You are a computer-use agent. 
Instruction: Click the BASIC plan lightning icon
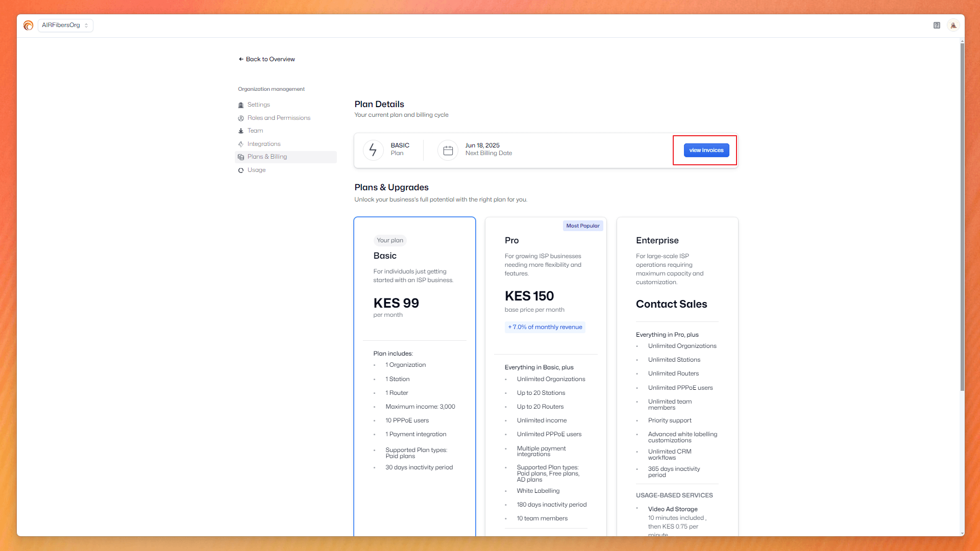point(373,150)
